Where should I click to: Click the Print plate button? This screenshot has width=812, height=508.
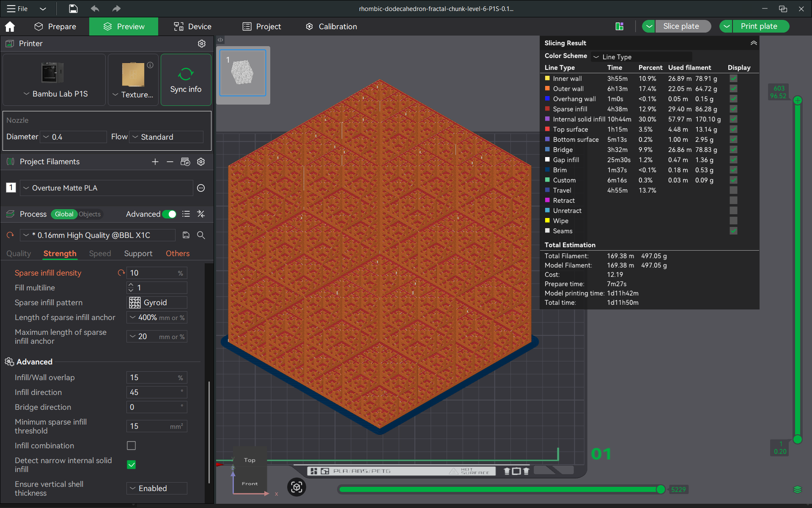[759, 26]
